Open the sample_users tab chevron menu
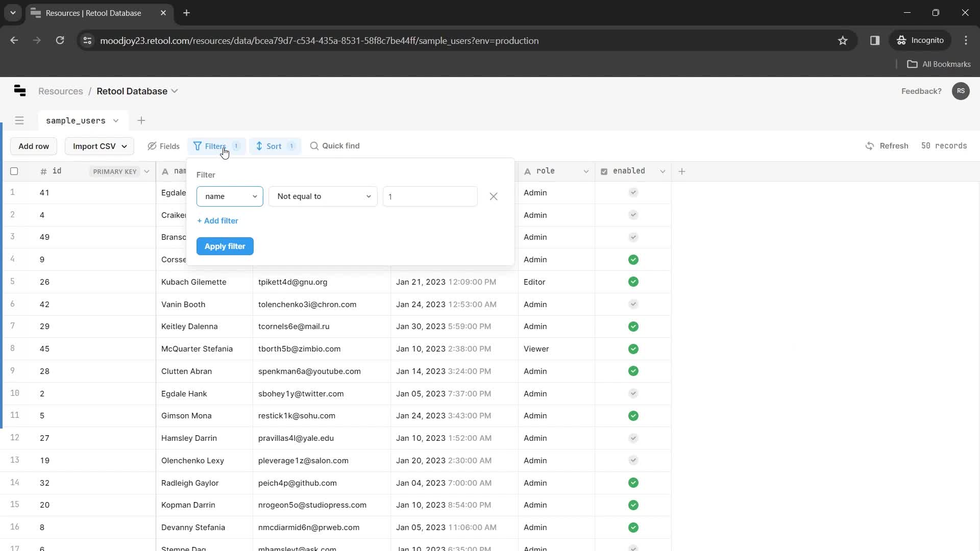 [116, 120]
